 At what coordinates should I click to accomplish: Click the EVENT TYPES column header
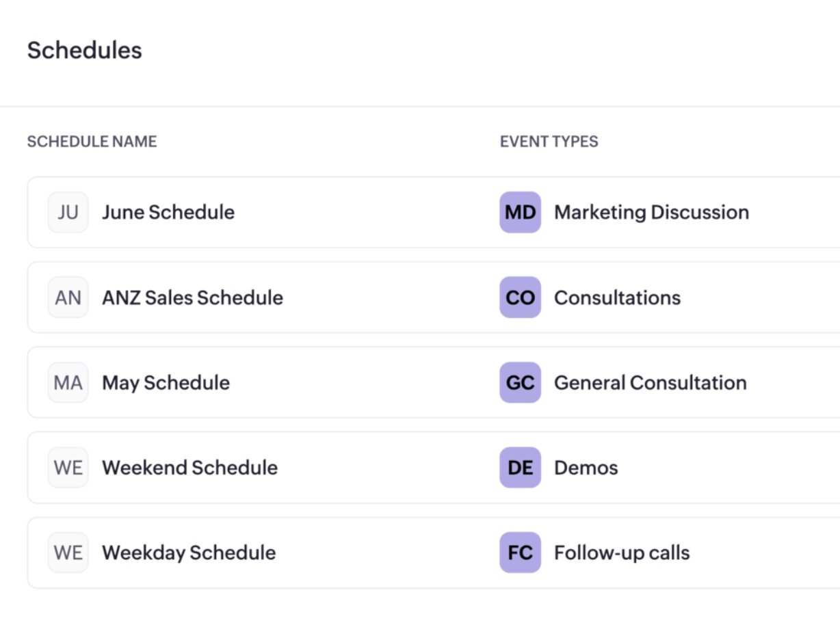[549, 142]
